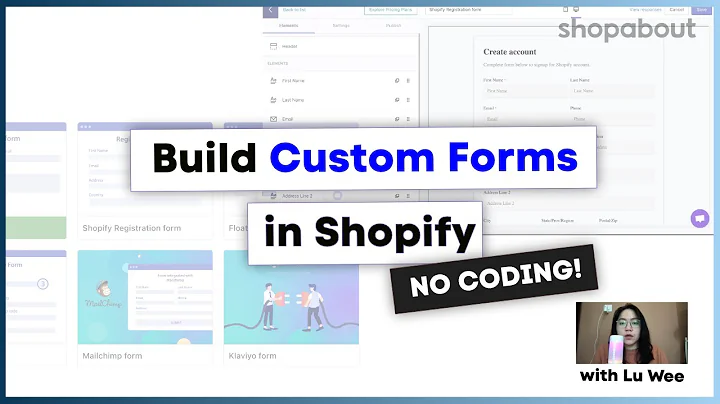Select the Publish tab
Screen dimensions: 720x404
tap(393, 26)
